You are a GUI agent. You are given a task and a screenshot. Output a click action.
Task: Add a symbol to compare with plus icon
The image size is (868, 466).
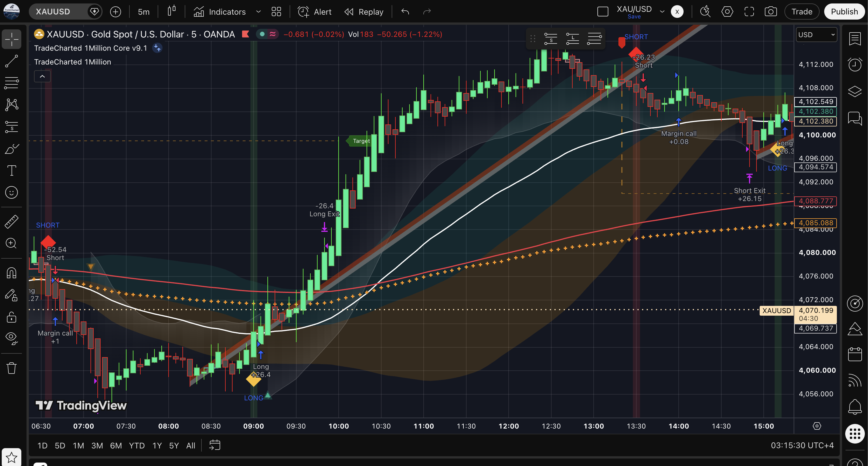pyautogui.click(x=116, y=12)
